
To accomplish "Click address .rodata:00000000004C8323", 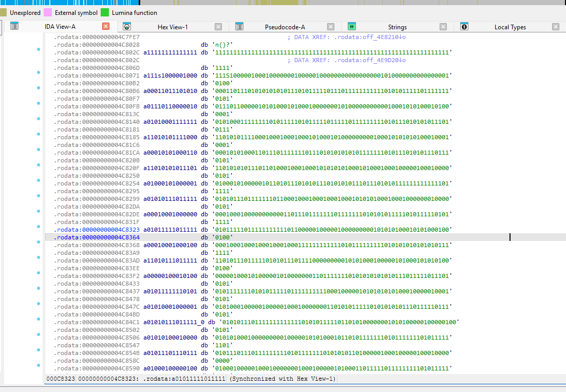I will pos(97,230).
